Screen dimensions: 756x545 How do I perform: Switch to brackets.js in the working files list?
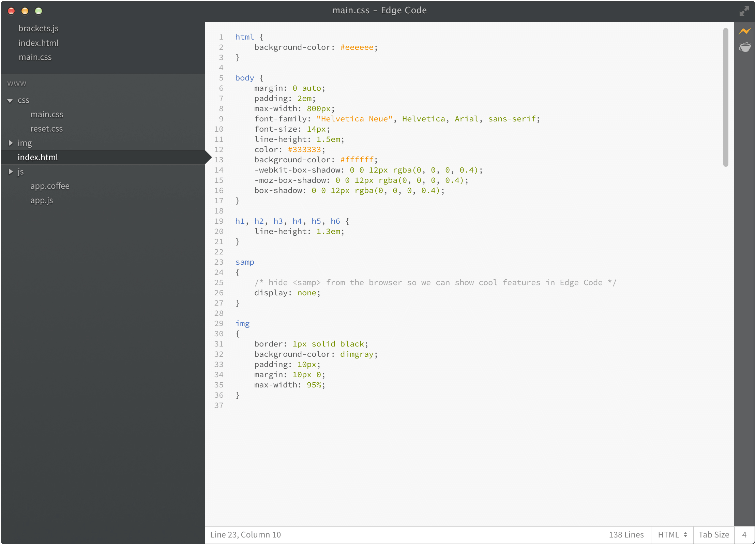click(39, 28)
